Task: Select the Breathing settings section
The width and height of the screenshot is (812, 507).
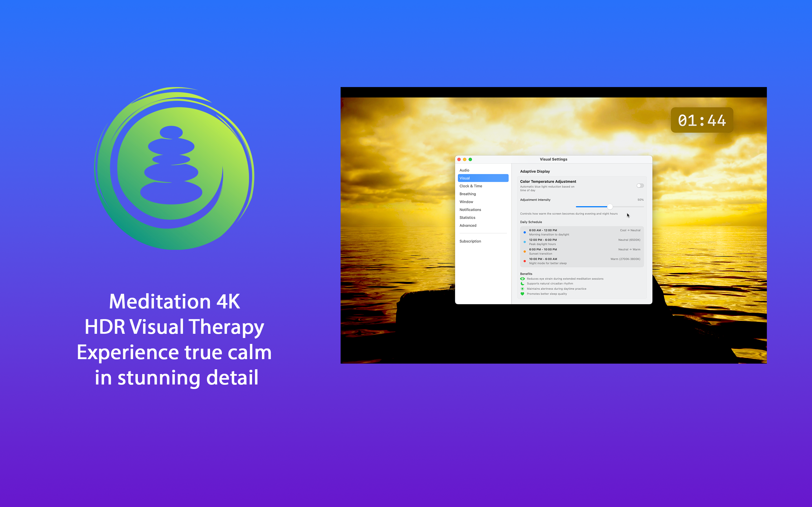Action: click(x=468, y=194)
